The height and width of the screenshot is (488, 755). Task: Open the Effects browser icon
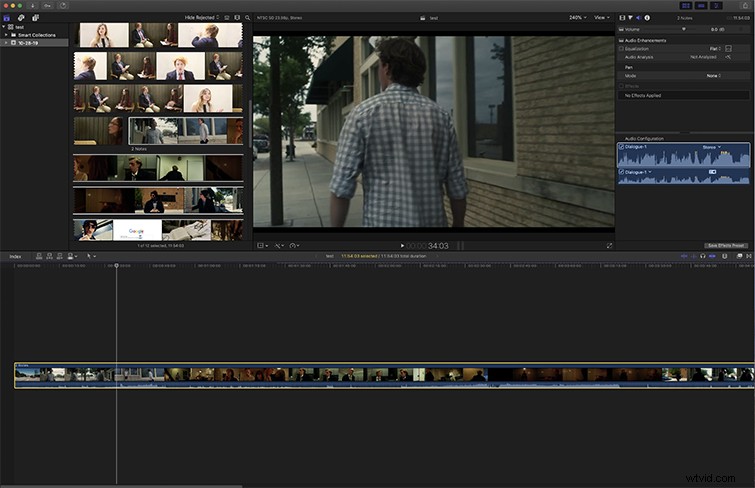[x=740, y=256]
